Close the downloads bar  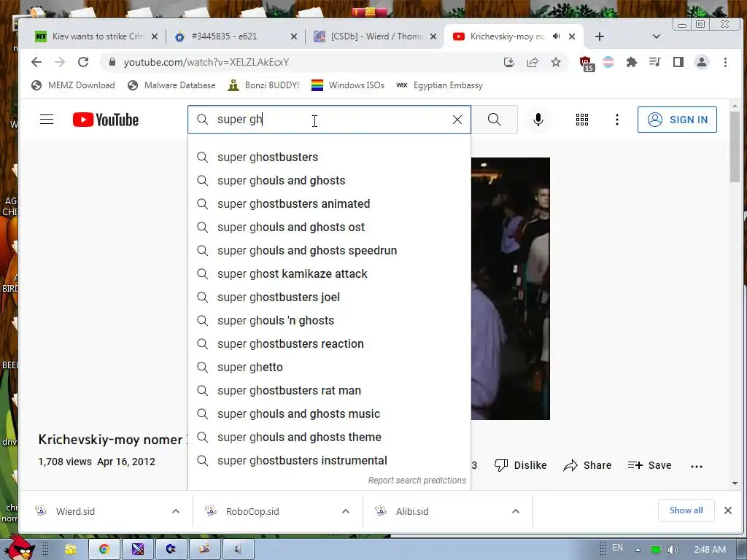(728, 510)
